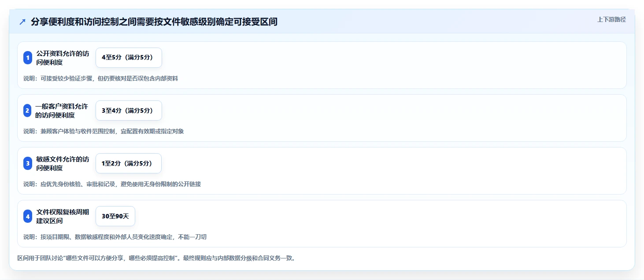644x280 pixels.
Task: Click the 30至90天 value chip
Action: coord(115,216)
